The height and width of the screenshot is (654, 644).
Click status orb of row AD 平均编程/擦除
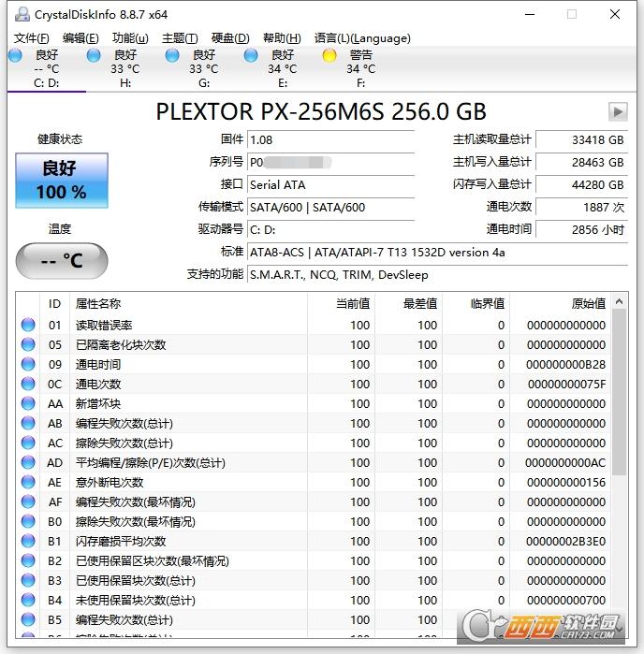[x=28, y=462]
